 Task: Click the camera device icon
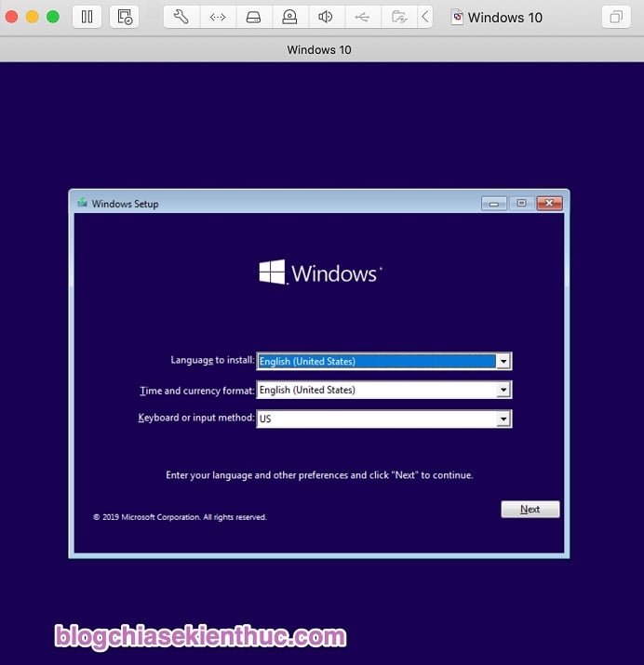pos(289,17)
